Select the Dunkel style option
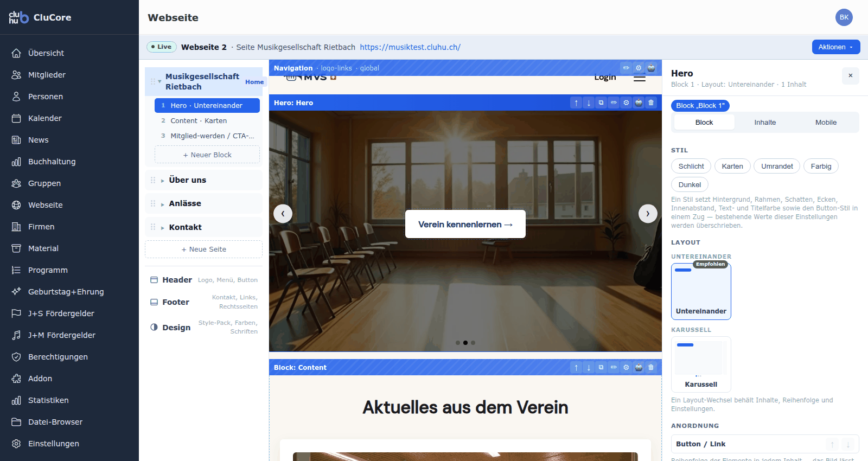This screenshot has width=868, height=461. point(690,185)
